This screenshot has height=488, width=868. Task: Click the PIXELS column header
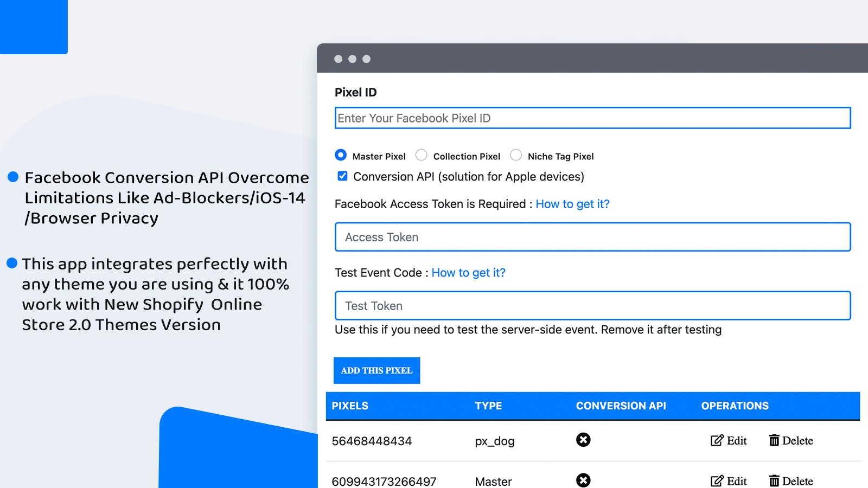[x=350, y=406]
